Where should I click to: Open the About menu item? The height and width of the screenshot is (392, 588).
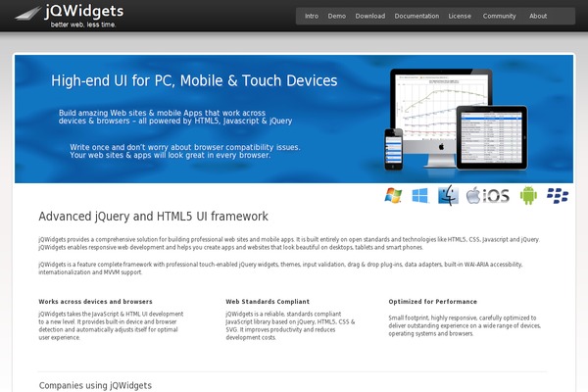(538, 16)
